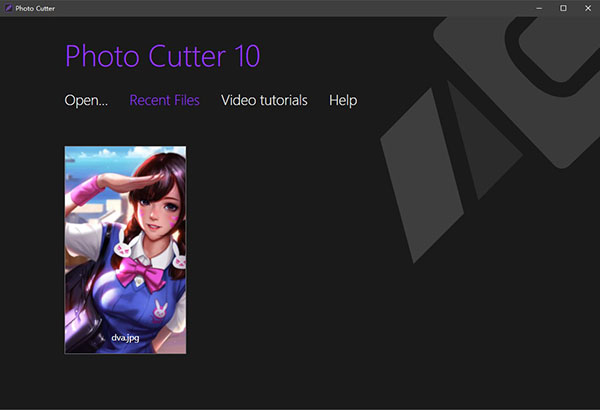Image resolution: width=600 pixels, height=410 pixels.
Task: Open the Video tutorials section
Action: tap(264, 100)
